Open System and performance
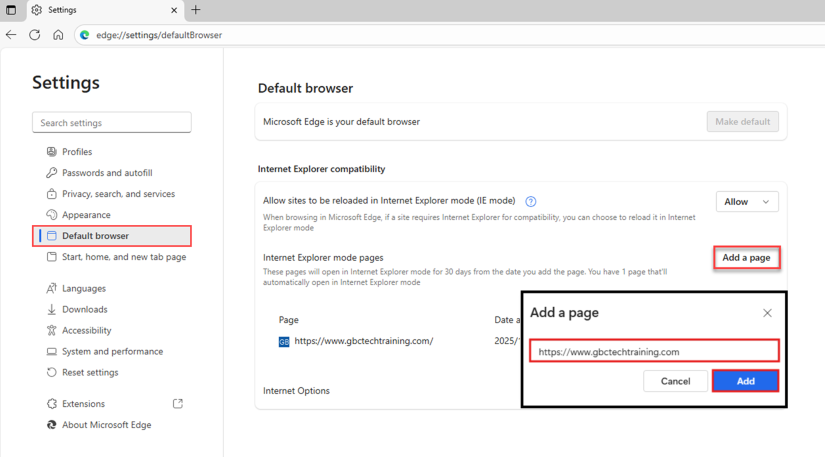The image size is (825, 457). tap(112, 351)
